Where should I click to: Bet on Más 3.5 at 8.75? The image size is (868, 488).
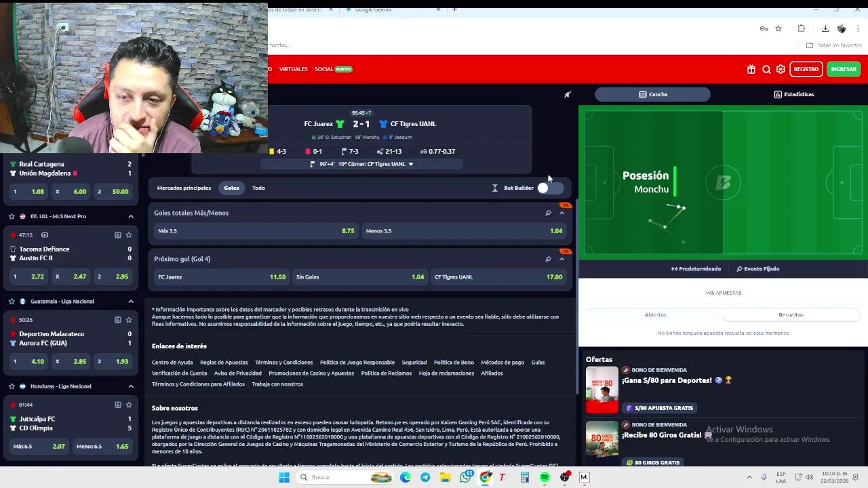pos(256,231)
